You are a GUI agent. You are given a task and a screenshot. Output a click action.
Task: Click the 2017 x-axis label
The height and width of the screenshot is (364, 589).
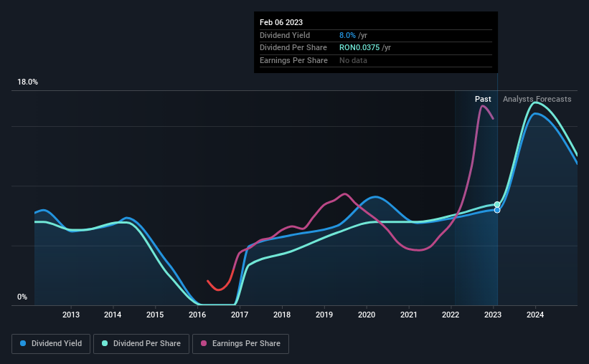coord(240,315)
